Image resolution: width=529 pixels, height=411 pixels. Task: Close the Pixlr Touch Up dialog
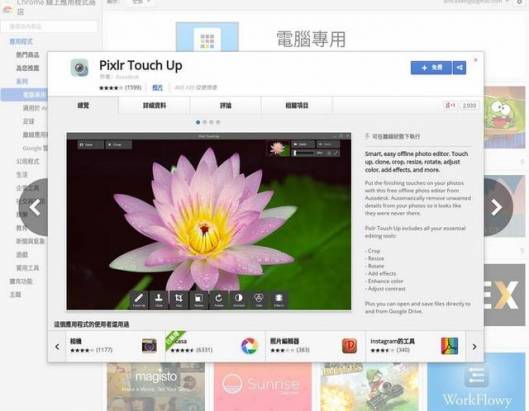[476, 60]
